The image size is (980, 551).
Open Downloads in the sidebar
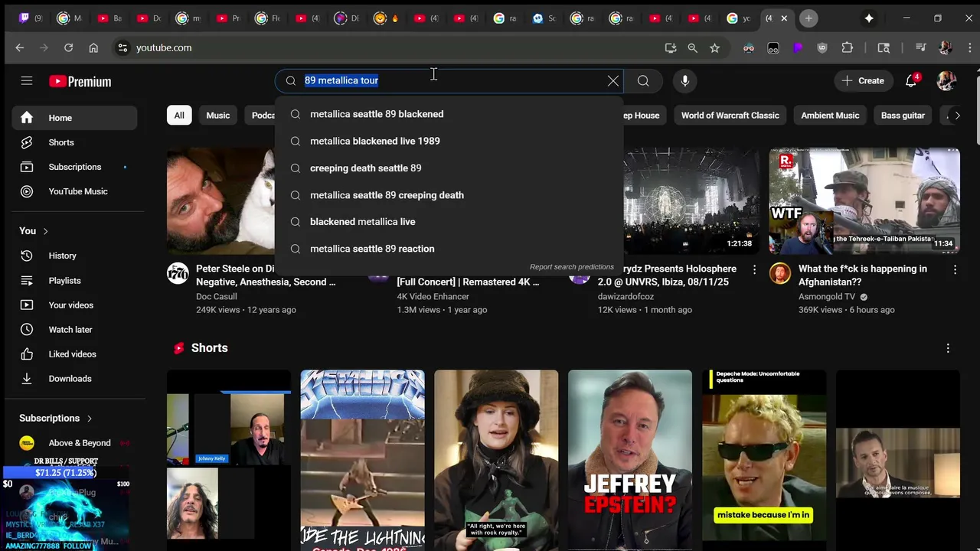click(x=74, y=379)
